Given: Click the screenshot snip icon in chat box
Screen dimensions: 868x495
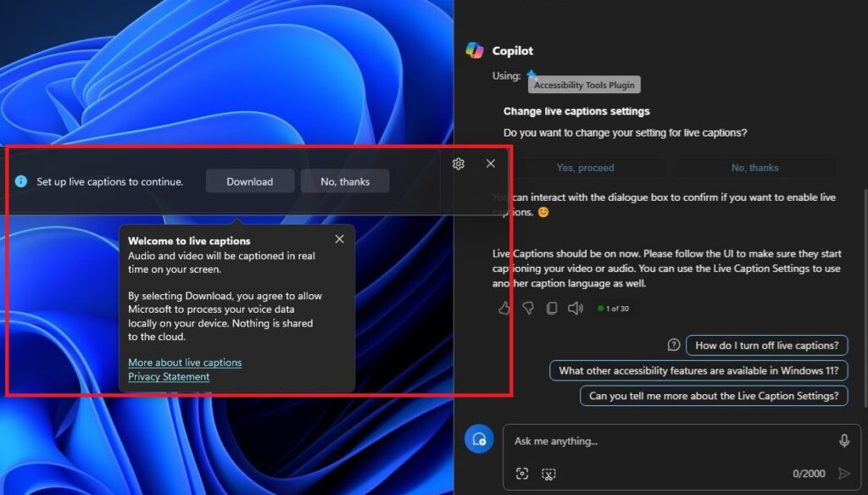Looking at the screenshot, I should point(548,474).
